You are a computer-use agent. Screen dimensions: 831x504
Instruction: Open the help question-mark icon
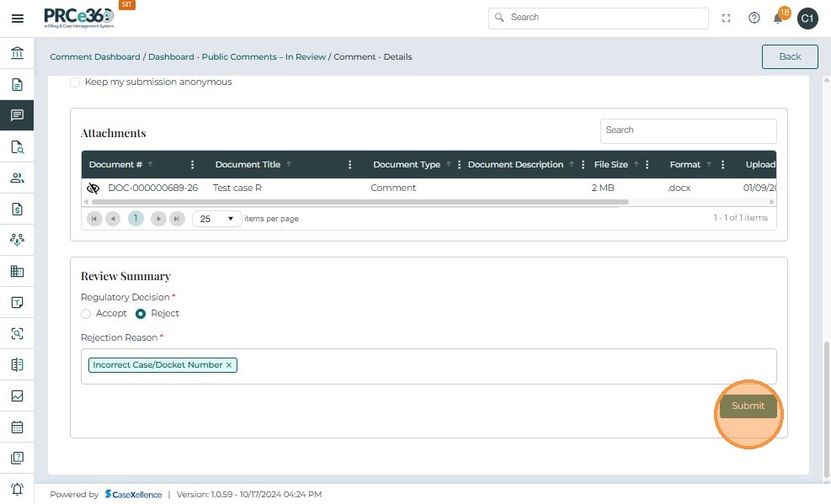pyautogui.click(x=754, y=18)
